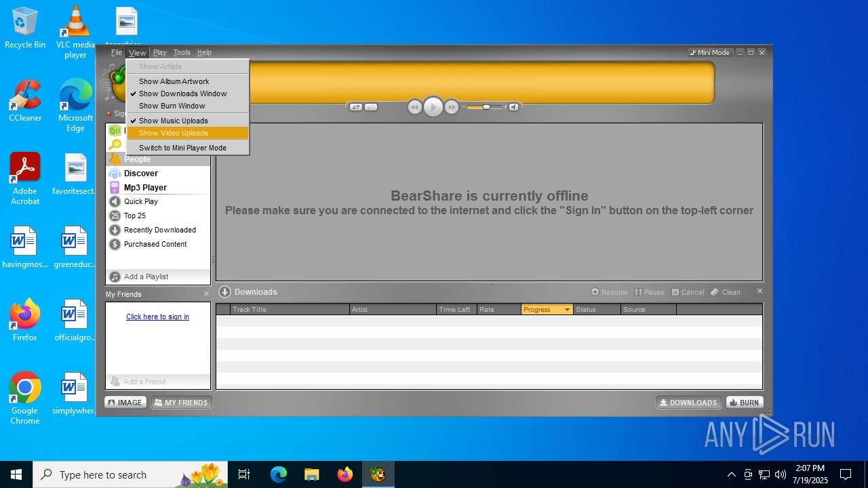The width and height of the screenshot is (868, 488).
Task: Sort downloads by Rate column
Action: pos(499,310)
